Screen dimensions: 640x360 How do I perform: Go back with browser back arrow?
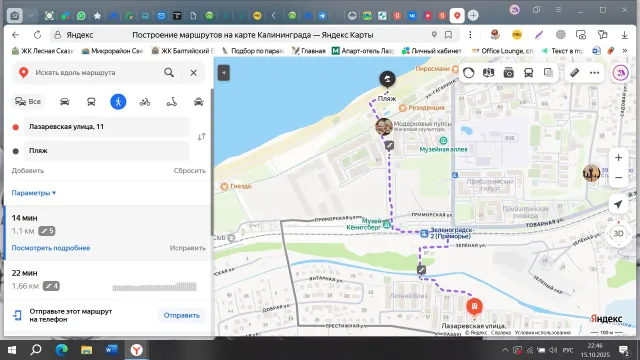coord(16,35)
